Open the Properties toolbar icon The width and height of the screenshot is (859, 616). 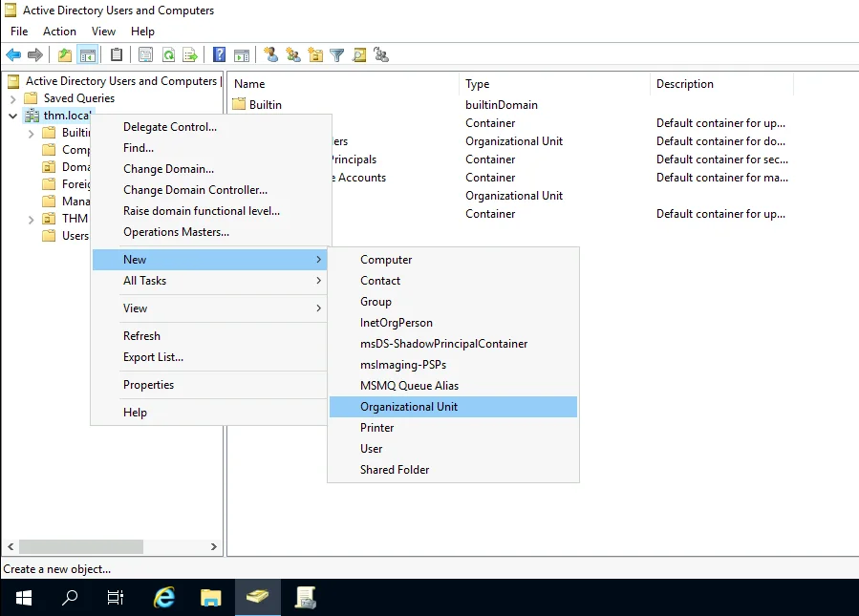click(x=145, y=54)
